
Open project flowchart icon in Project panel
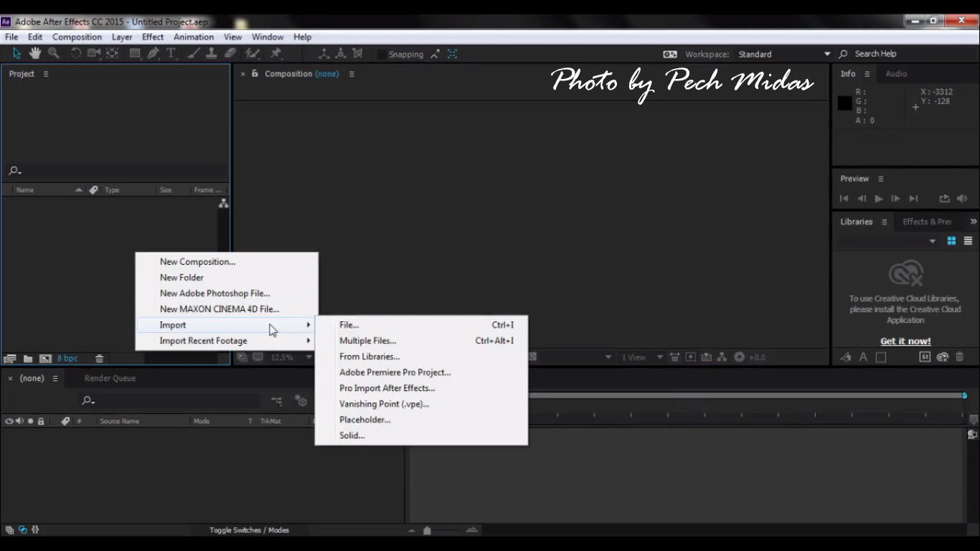pos(224,204)
